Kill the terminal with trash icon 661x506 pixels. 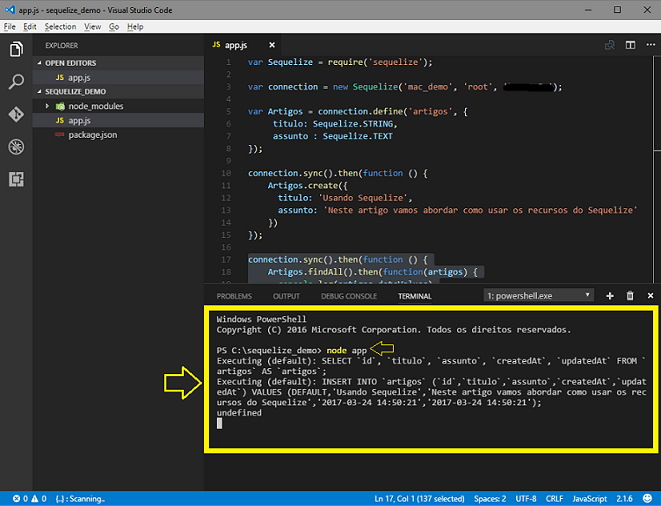pyautogui.click(x=630, y=296)
